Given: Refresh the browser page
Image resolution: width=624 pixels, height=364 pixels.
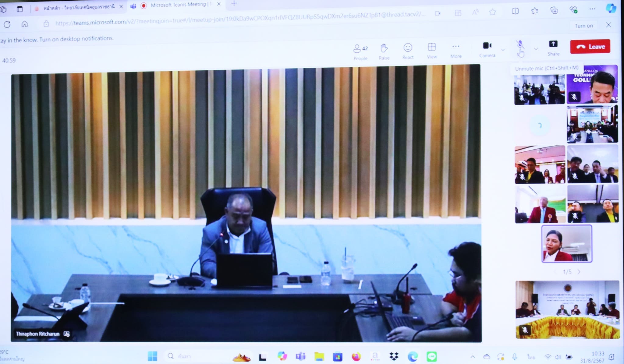Looking at the screenshot, I should [7, 24].
